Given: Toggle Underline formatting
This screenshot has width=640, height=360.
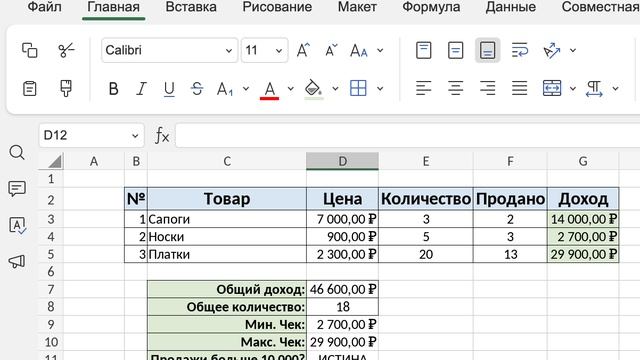Looking at the screenshot, I should [x=169, y=89].
